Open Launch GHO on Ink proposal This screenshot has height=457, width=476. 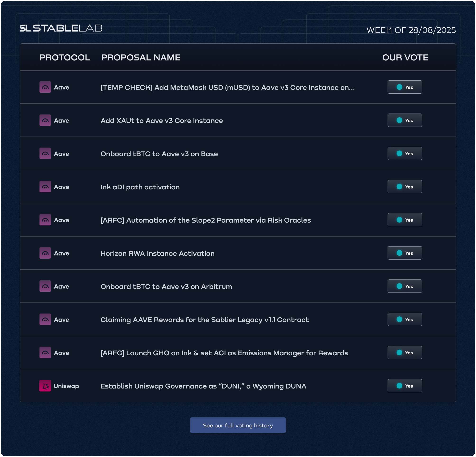[x=224, y=353]
